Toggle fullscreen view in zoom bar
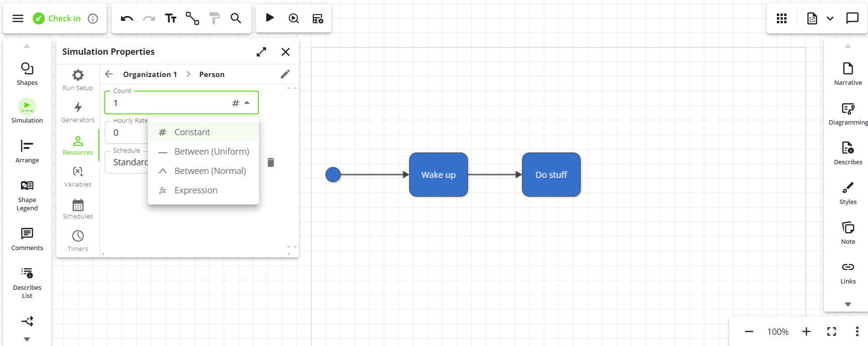Viewport: 868px width, 346px height. [832, 331]
